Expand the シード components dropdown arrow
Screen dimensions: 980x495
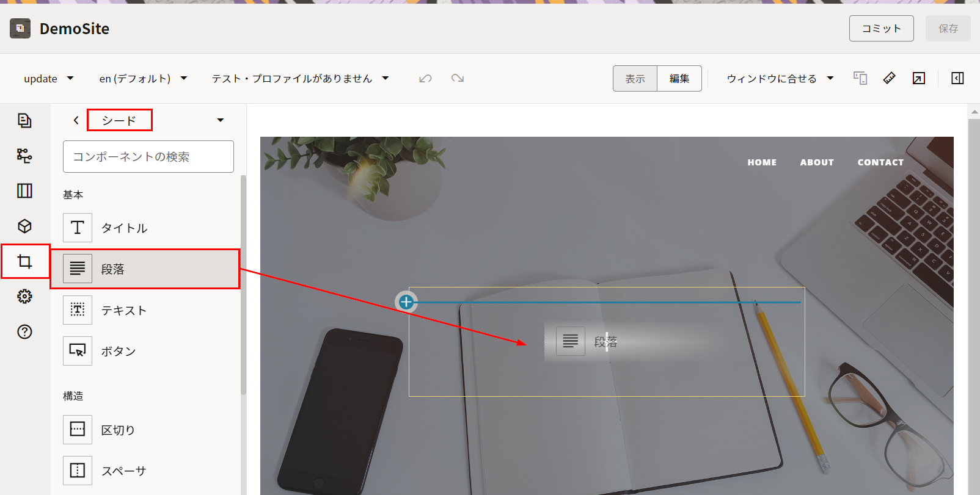pos(221,120)
